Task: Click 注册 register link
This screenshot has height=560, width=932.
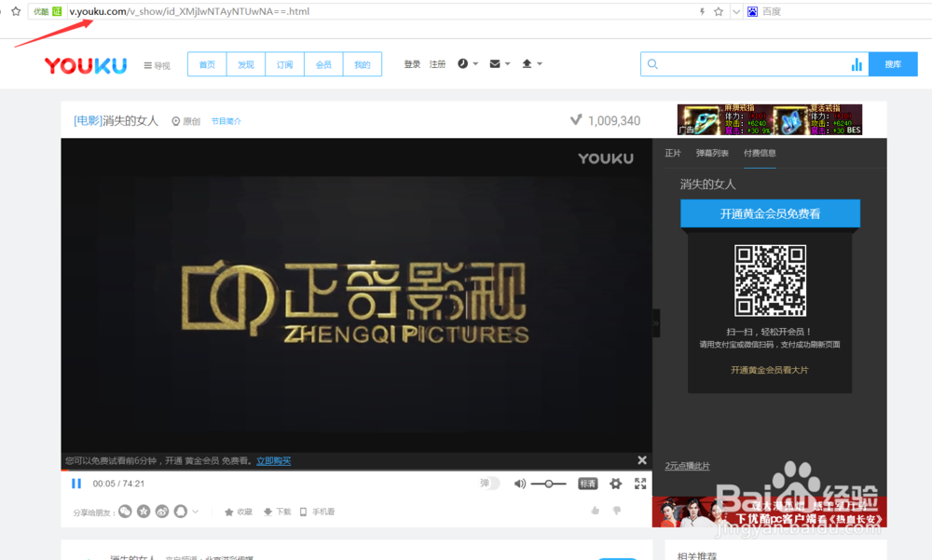Action: pyautogui.click(x=437, y=64)
